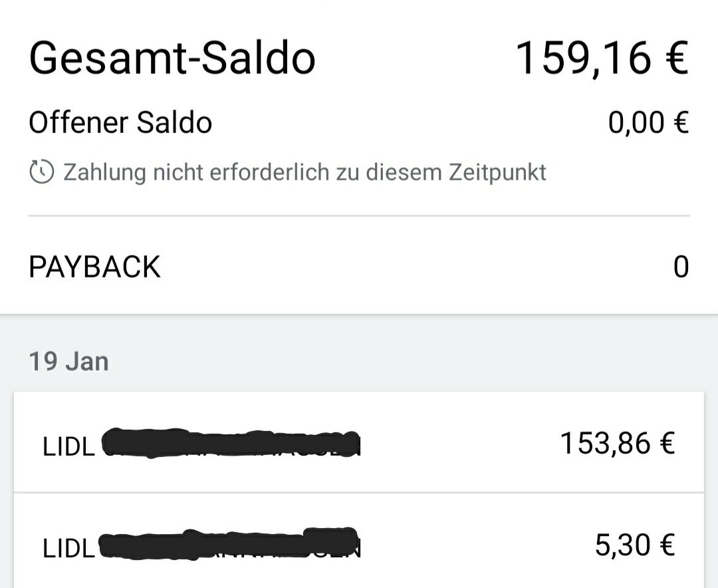The image size is (718, 588).
Task: Tap the 0,00 € open balance value
Action: pyautogui.click(x=648, y=122)
